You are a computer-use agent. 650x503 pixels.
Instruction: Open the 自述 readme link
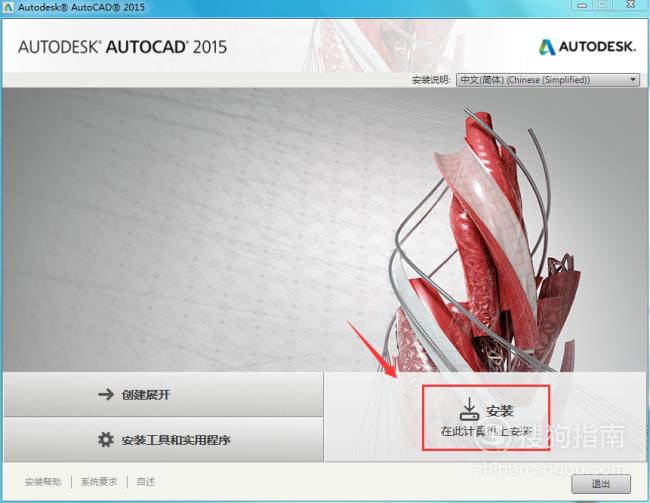pos(146,482)
